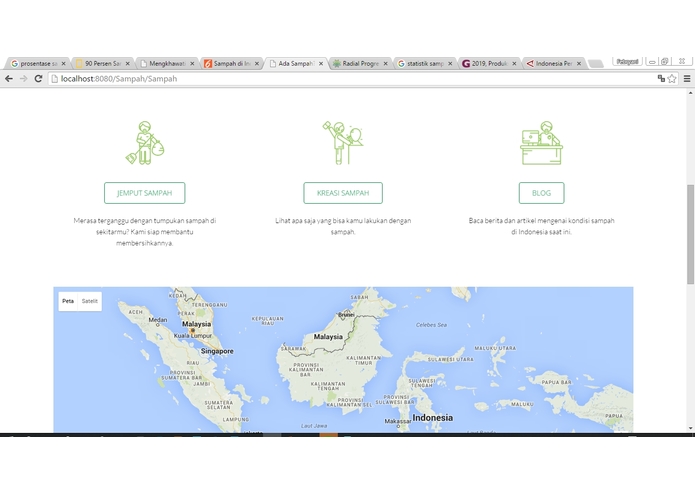Click the KREASI SAMPAH button
Viewport: 695px width, 494px height.
(343, 193)
